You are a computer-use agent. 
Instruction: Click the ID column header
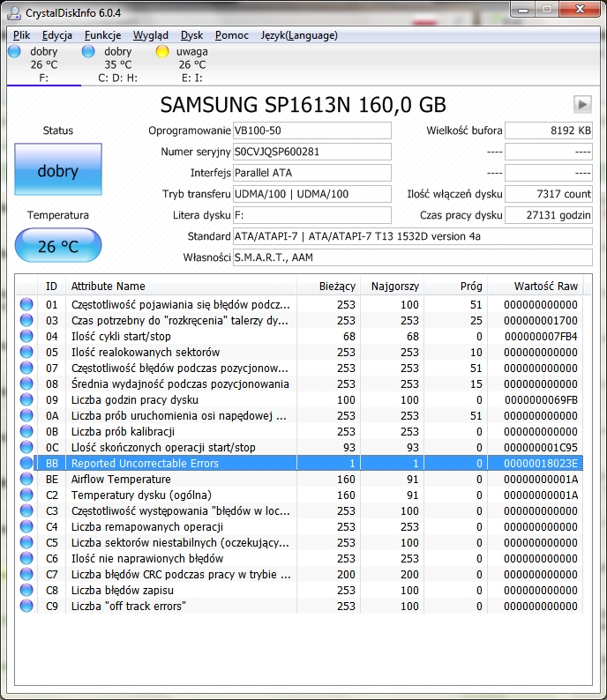pos(51,286)
